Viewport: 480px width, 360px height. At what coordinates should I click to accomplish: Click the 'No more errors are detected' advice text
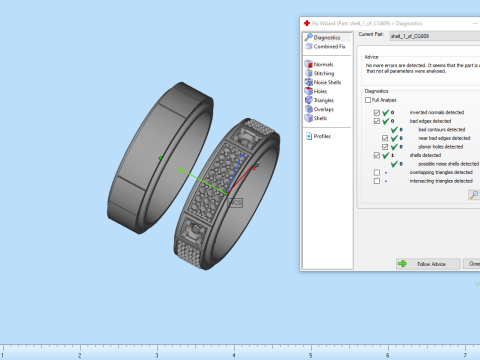coord(423,68)
